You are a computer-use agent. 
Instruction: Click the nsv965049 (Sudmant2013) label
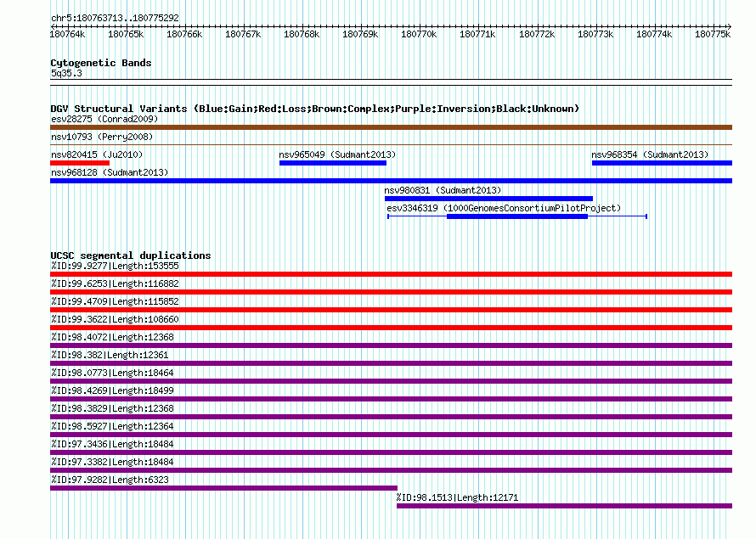pos(337,154)
